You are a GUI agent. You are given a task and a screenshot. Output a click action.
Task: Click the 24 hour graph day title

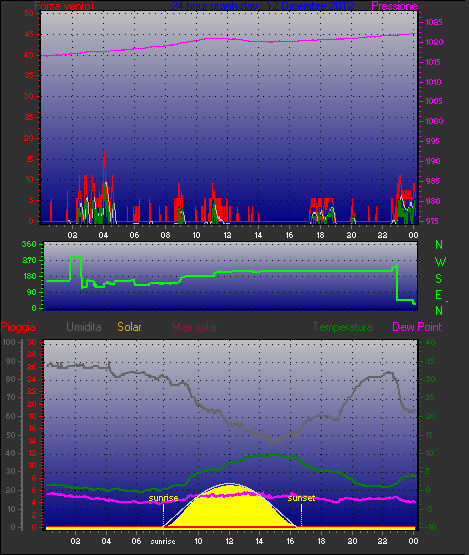(x=262, y=6)
